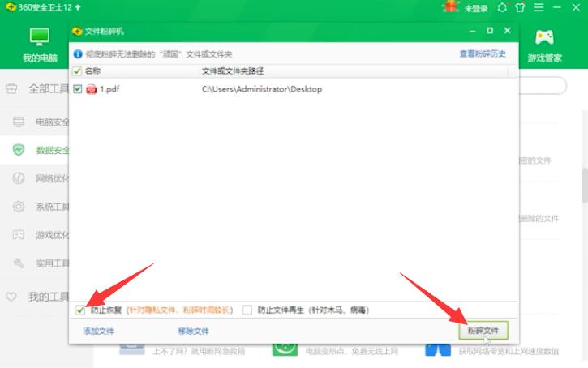Viewport: 588px width, 368px height.
Task: Click the notification bell icon in 360 window
Action: pos(502,7)
